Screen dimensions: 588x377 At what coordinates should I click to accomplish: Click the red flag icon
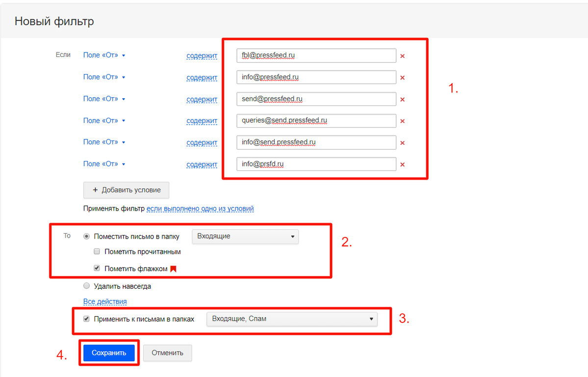[173, 269]
